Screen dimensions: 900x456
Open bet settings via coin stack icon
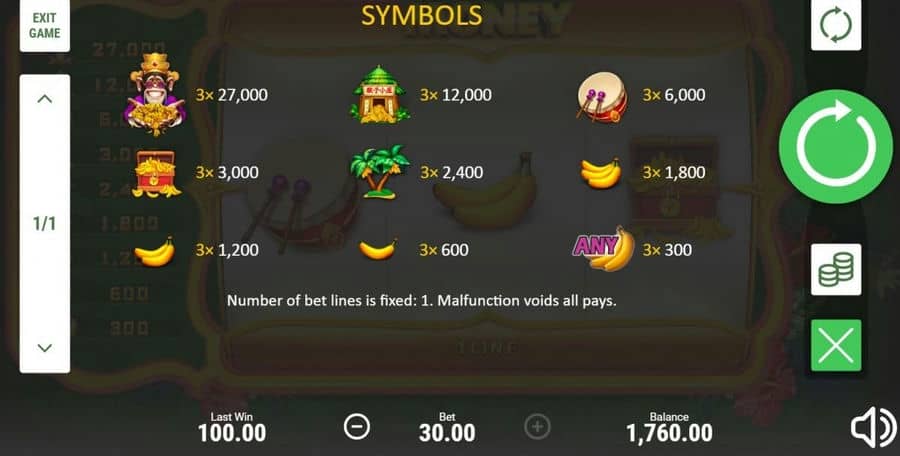coord(836,269)
